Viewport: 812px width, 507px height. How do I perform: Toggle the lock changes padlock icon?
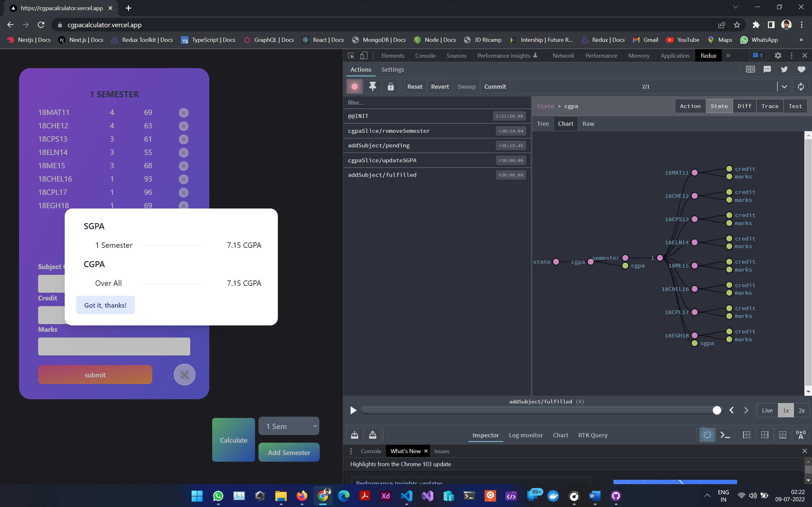click(390, 87)
